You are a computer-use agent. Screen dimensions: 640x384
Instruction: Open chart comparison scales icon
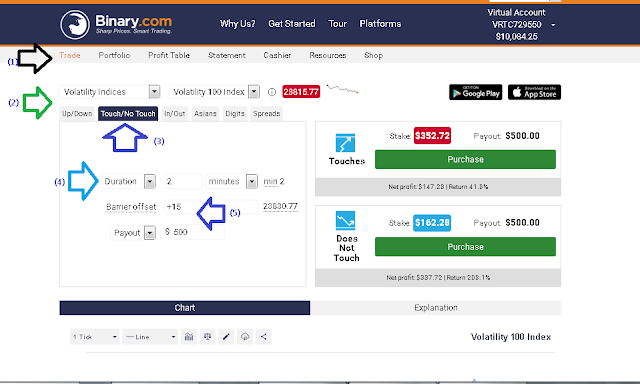click(x=207, y=337)
